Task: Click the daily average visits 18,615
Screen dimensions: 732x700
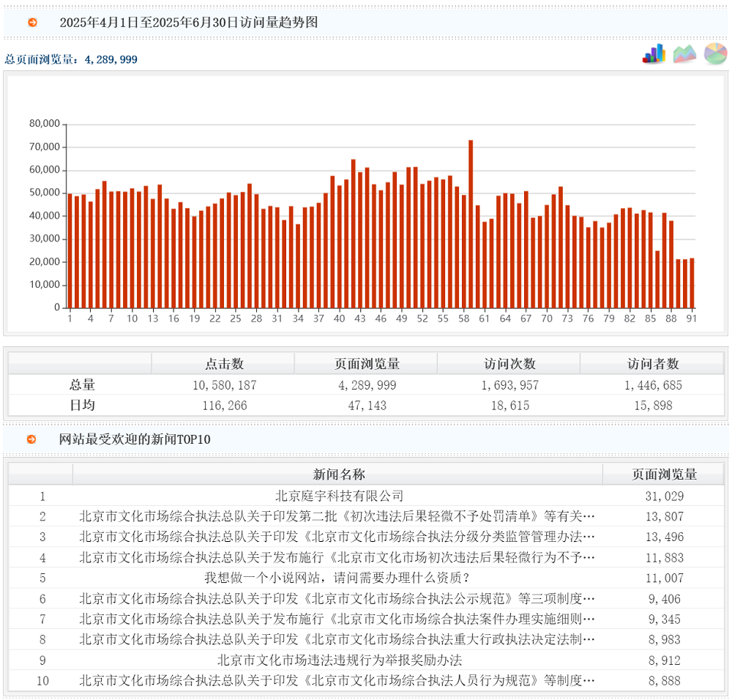Action: [509, 406]
